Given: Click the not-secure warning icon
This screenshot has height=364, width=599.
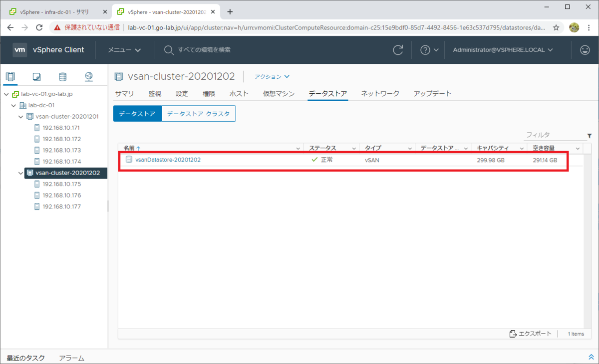Looking at the screenshot, I should [57, 28].
